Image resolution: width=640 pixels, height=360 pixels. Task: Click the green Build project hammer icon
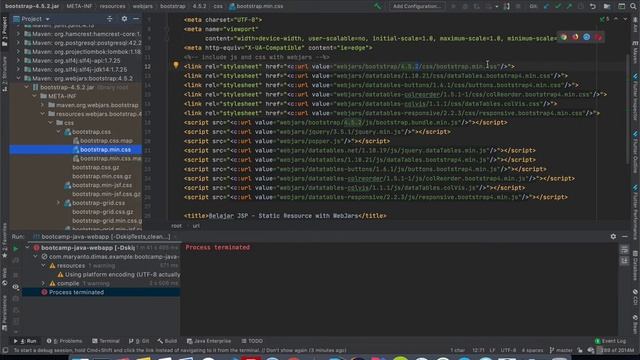tap(378, 6)
